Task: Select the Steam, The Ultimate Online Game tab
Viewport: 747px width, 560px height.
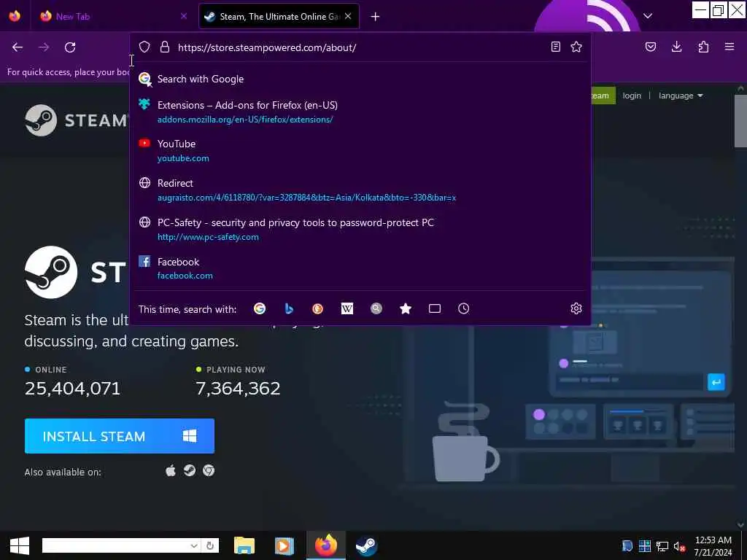Action: [279, 16]
